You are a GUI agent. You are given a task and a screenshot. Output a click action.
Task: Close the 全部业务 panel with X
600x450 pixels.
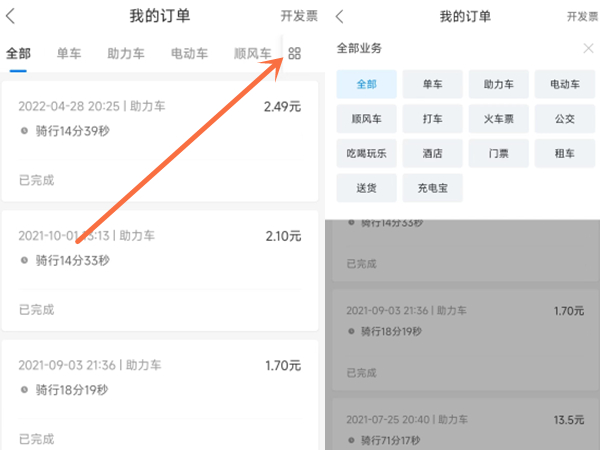pos(589,48)
